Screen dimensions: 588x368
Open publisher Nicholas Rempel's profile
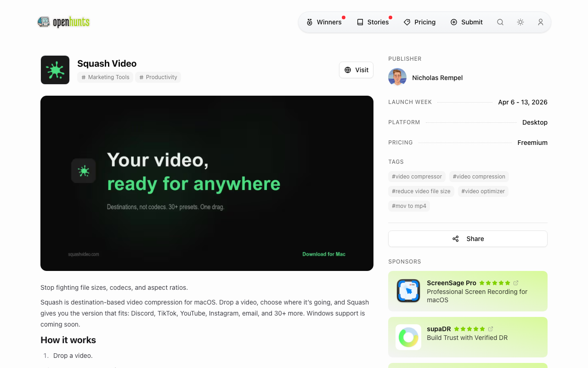coord(437,78)
